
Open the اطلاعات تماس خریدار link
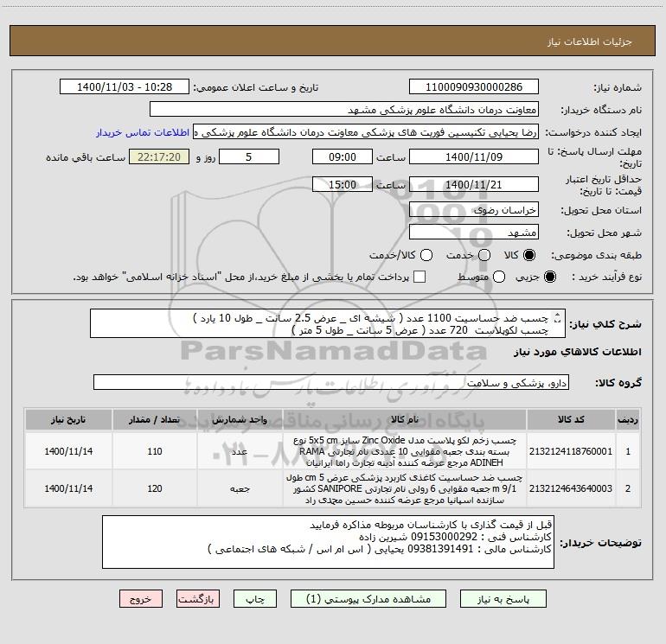(143, 132)
